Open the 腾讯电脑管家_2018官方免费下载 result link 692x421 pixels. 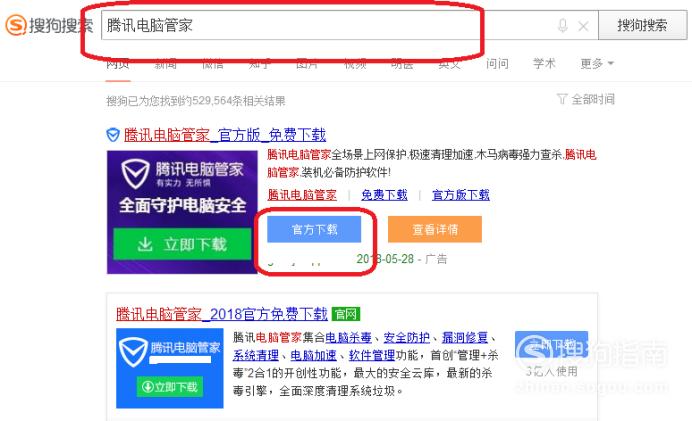[x=222, y=314]
